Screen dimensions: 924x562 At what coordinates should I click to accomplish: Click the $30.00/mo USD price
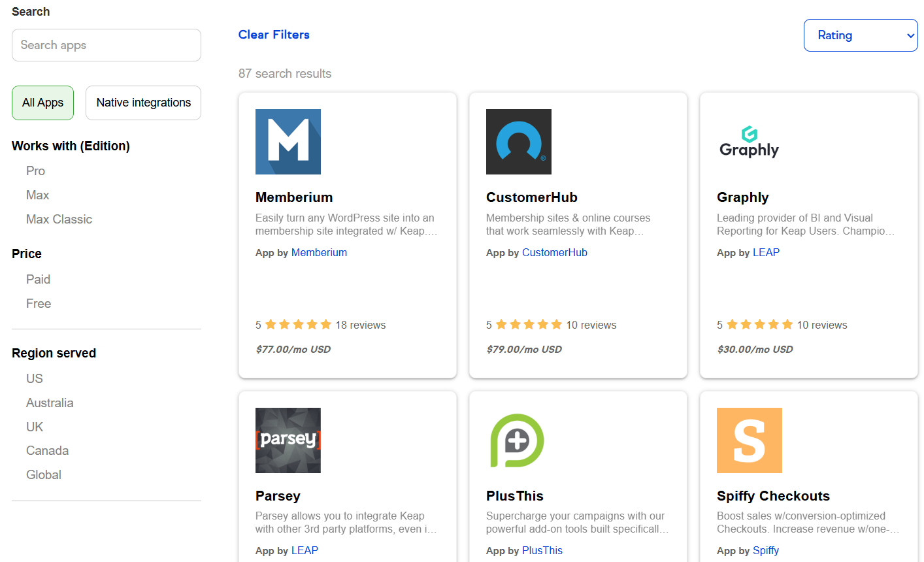(755, 349)
